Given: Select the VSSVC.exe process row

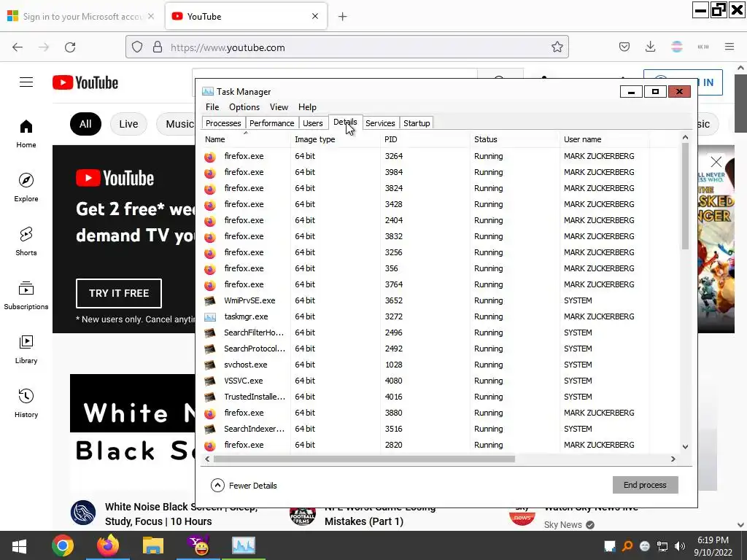Looking at the screenshot, I should [441, 381].
